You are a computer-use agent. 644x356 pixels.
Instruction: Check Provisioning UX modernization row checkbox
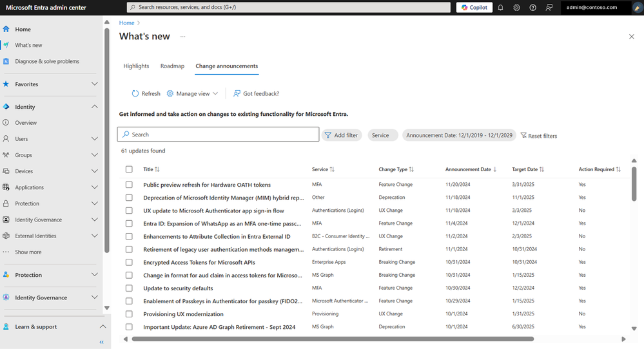coord(129,314)
